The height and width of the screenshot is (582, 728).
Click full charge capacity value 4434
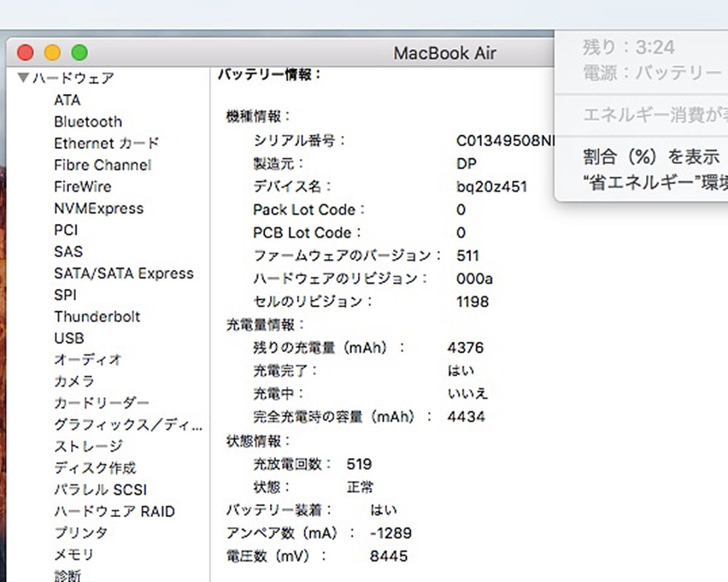(466, 417)
